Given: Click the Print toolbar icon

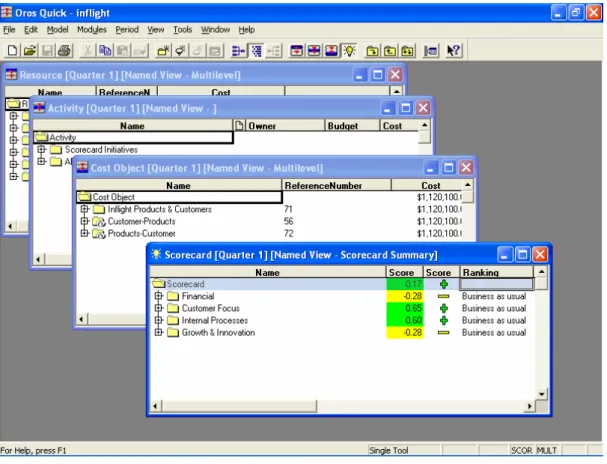Looking at the screenshot, I should coord(65,50).
